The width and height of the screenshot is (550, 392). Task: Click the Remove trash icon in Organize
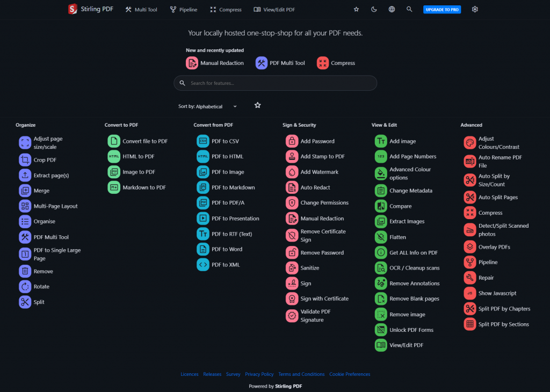coord(25,271)
